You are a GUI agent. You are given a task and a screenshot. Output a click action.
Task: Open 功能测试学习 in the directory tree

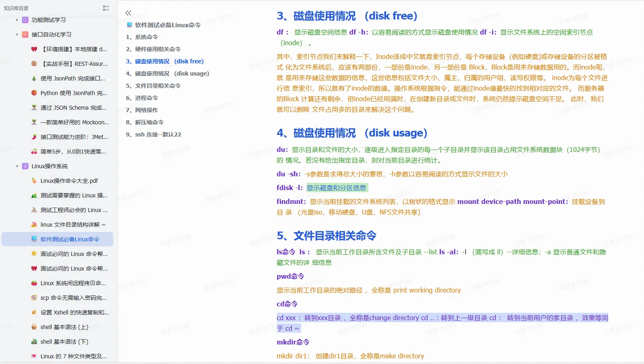(x=48, y=20)
